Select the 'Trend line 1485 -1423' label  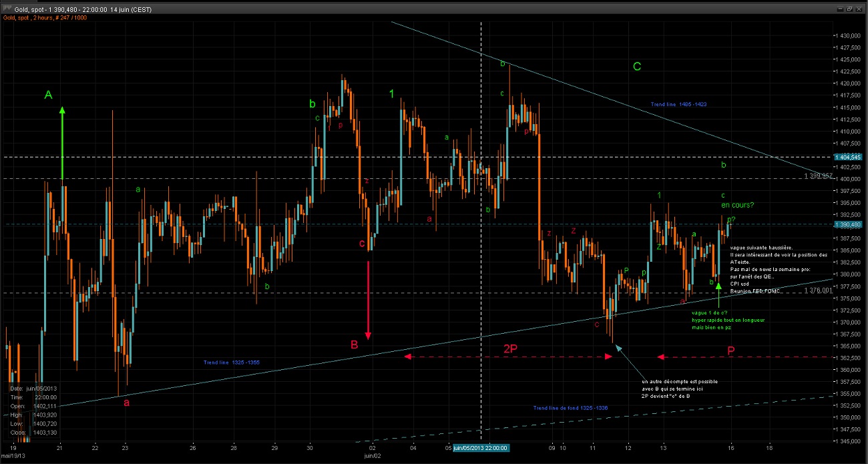click(679, 104)
